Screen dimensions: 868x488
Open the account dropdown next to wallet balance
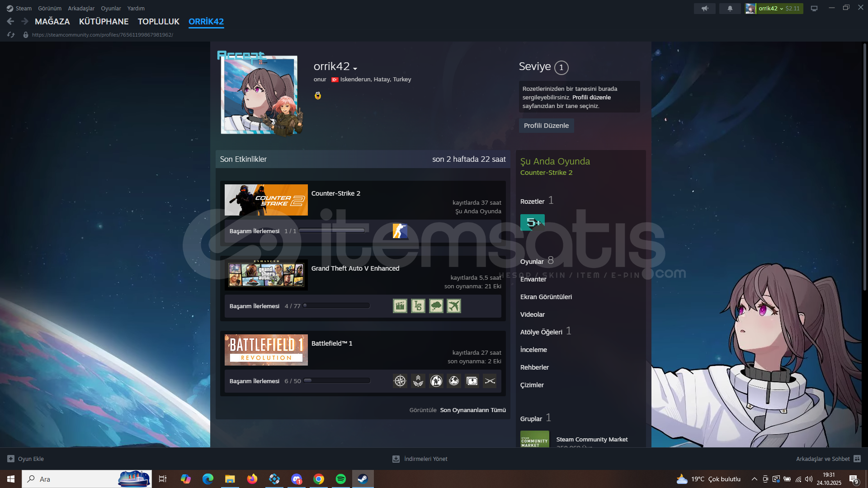[x=781, y=9]
